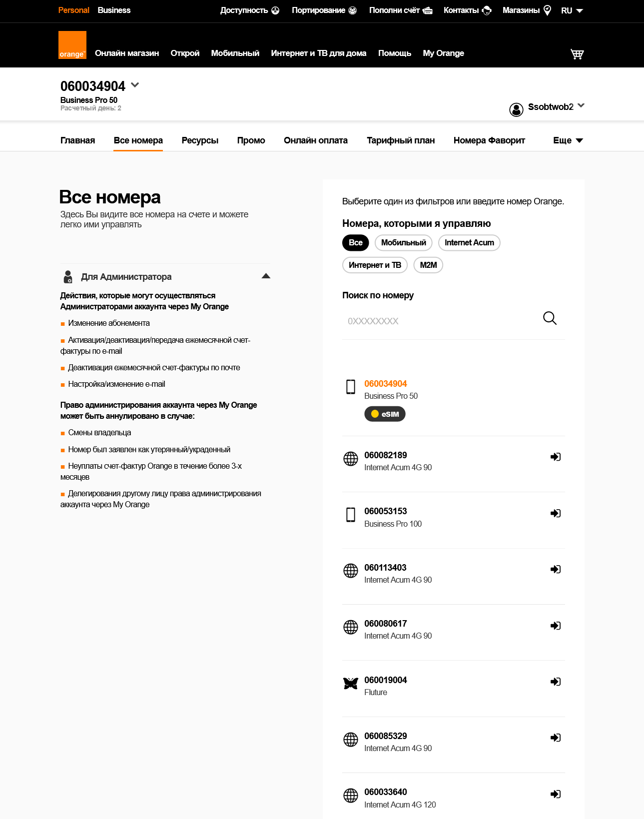Viewport: 644px width, 819px height.
Task: Click switch-account icon next to 060019004
Action: [555, 682]
